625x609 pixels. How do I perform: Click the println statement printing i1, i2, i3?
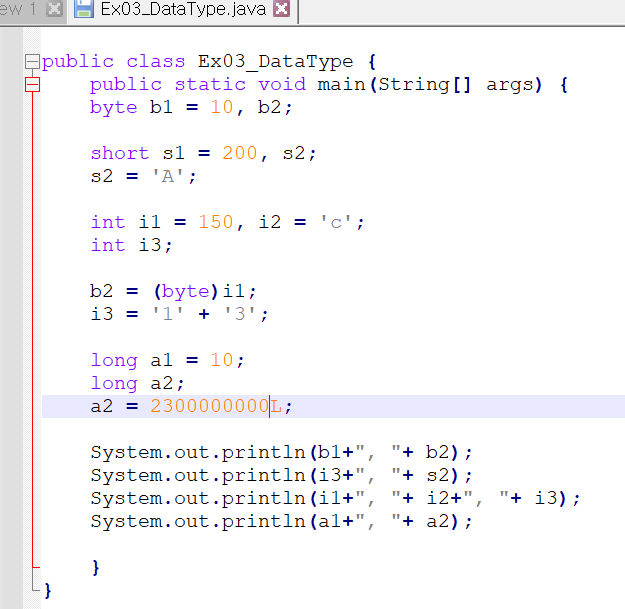[335, 499]
